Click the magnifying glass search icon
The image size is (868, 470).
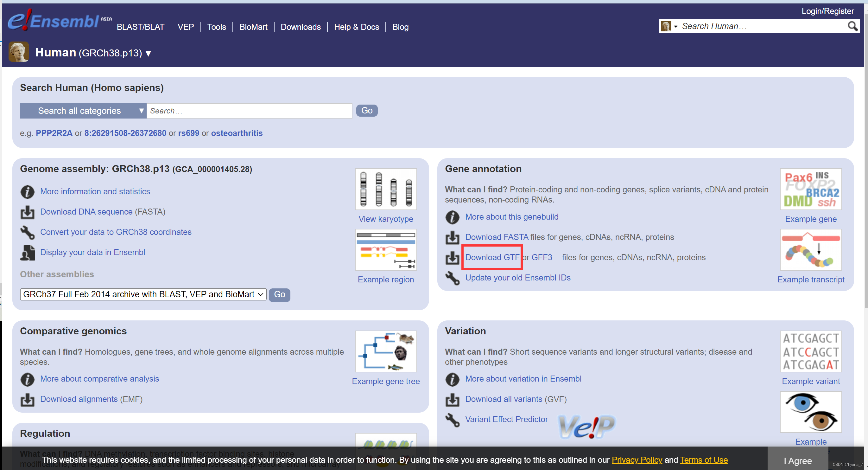click(x=852, y=26)
